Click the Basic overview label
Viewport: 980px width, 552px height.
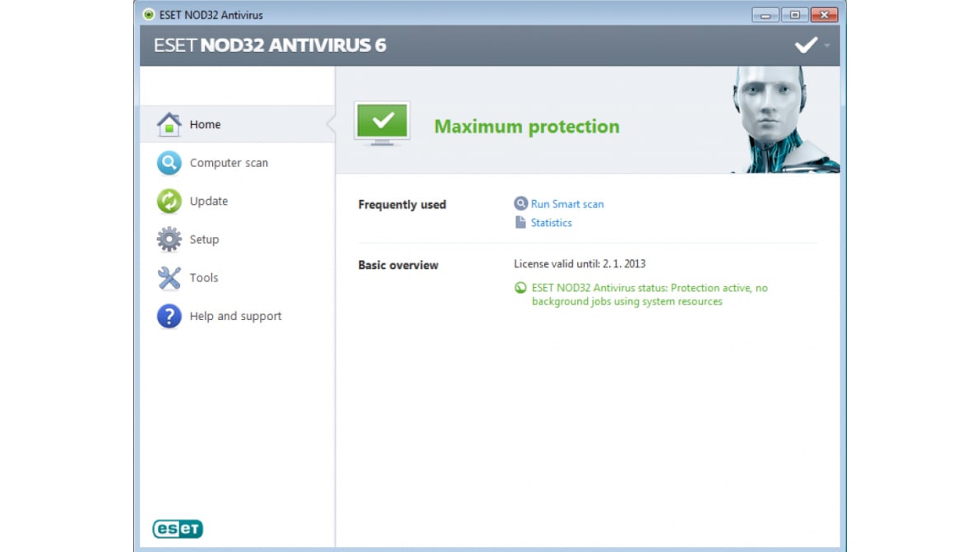[398, 265]
